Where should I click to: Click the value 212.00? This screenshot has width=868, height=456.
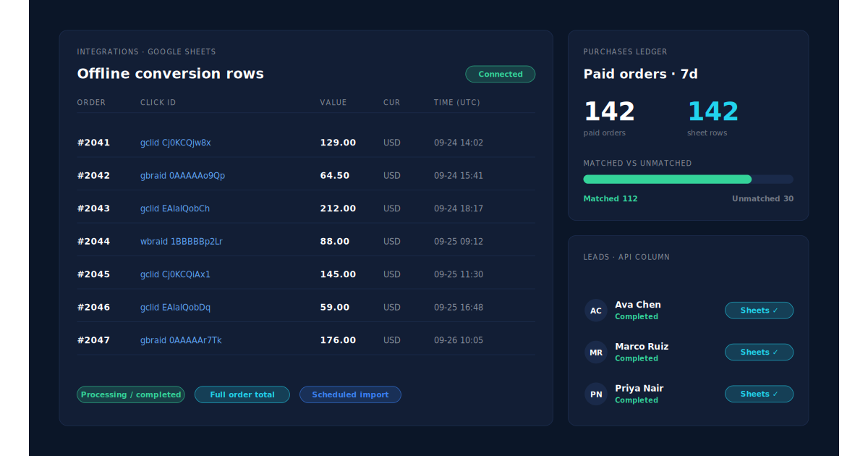coord(338,208)
